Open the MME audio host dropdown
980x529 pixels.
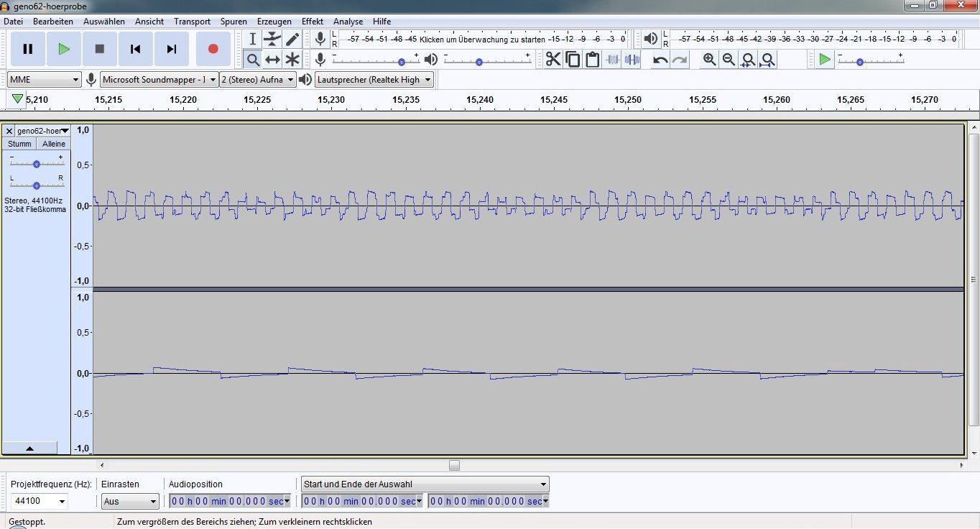(45, 80)
